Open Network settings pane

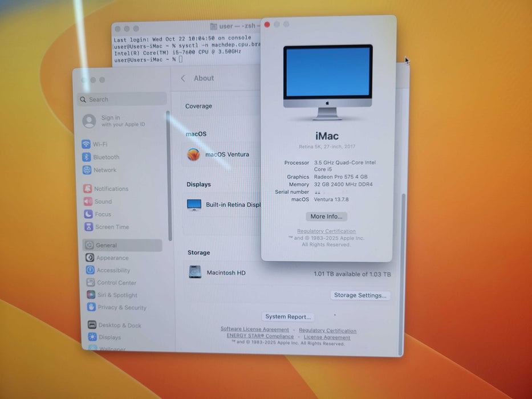click(x=104, y=170)
